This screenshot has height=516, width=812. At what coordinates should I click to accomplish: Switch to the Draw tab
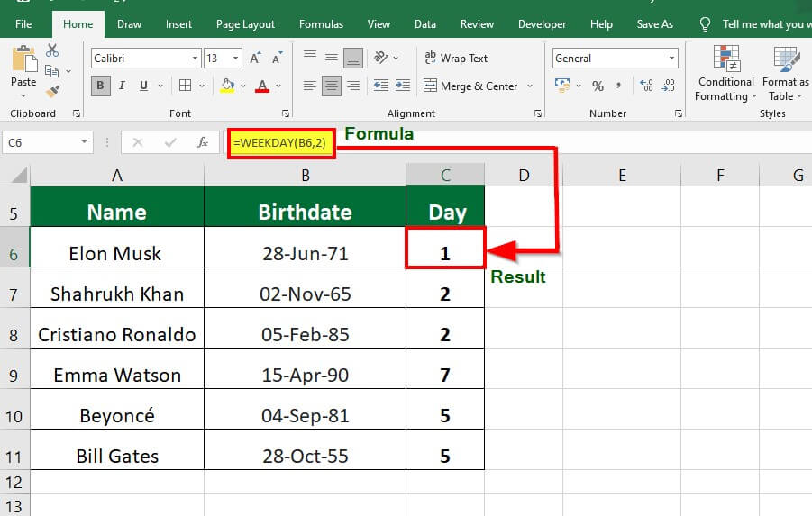point(129,24)
